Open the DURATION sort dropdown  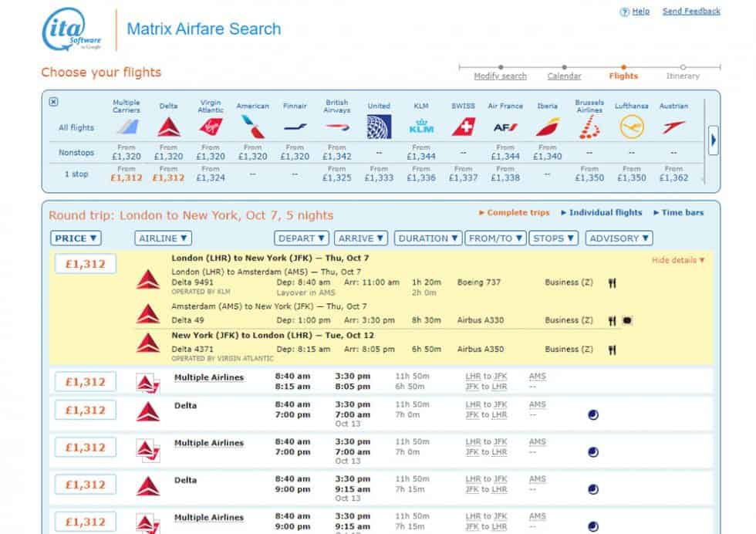[x=427, y=238]
